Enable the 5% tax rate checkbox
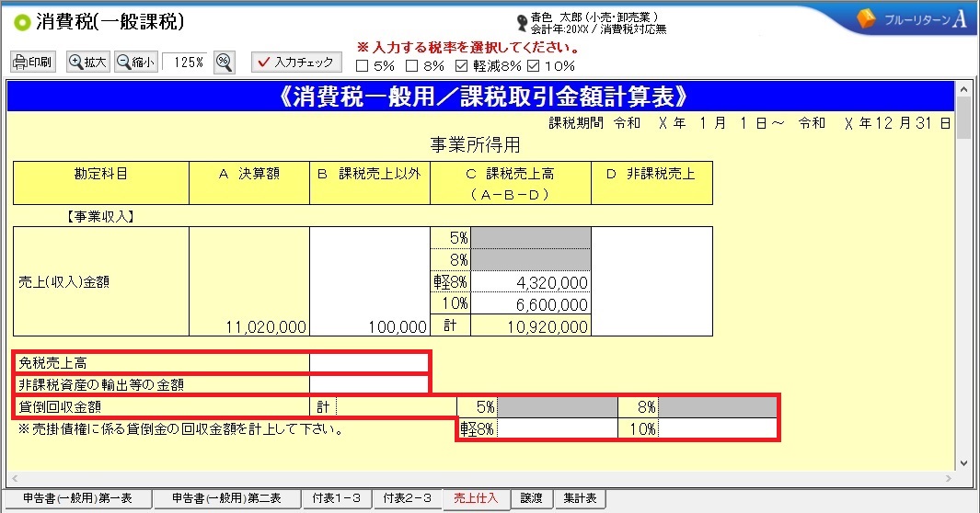This screenshot has height=513, width=980. [x=362, y=65]
